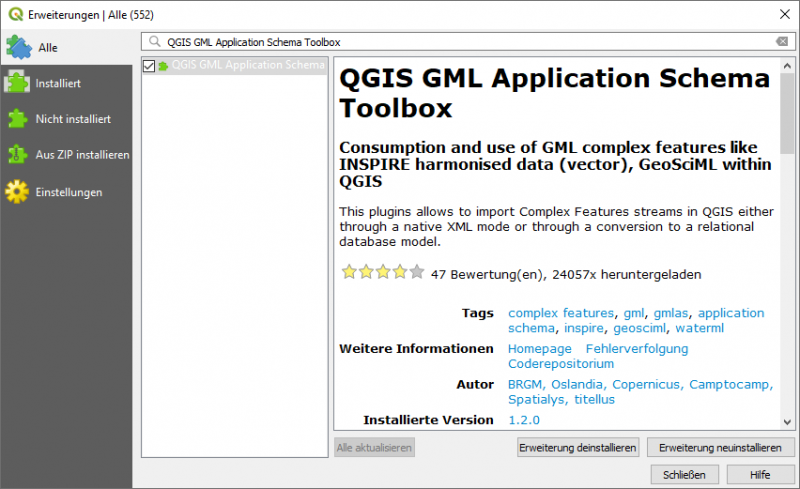Click the magnifier icon in search field
The width and height of the screenshot is (800, 489).
coord(155,41)
